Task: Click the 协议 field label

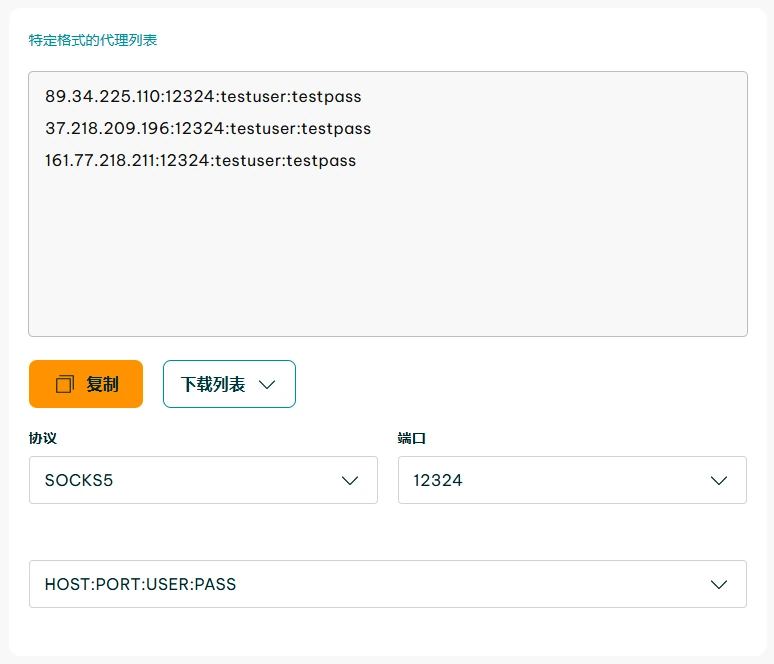Action: (43, 438)
